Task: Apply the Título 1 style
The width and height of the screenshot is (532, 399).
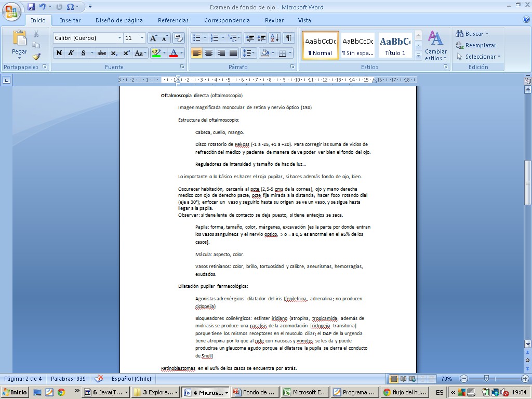Action: pyautogui.click(x=395, y=45)
